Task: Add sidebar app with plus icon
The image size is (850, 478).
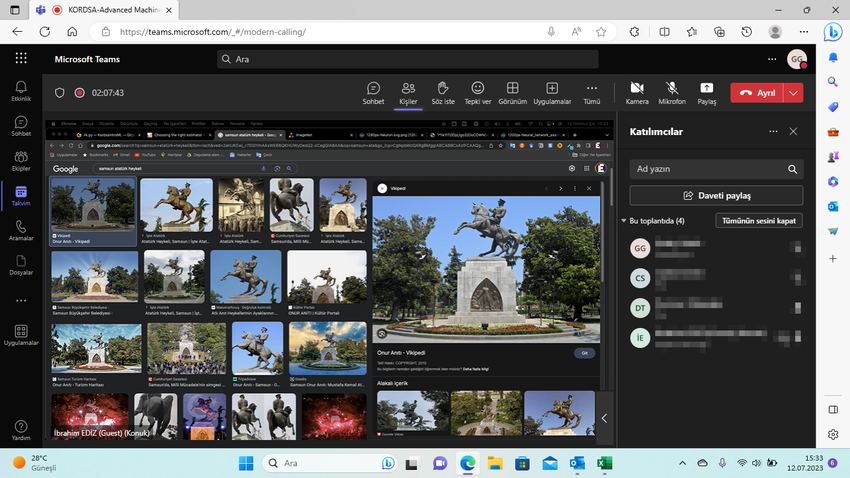Action: [x=833, y=259]
